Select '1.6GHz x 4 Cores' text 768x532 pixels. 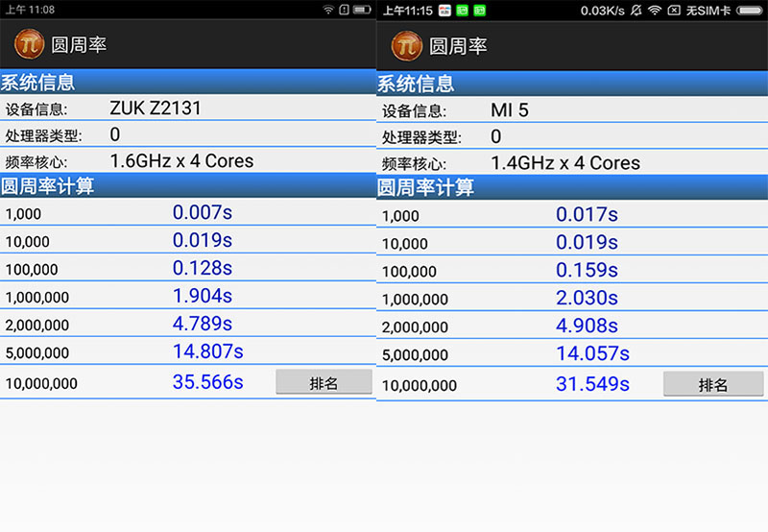181,160
